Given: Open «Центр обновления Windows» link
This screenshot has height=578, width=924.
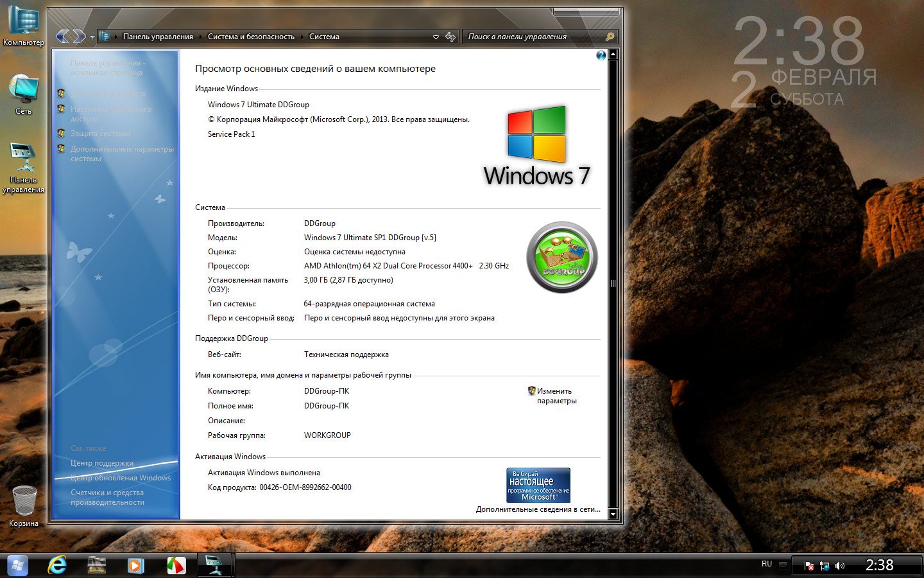Looking at the screenshot, I should pos(121,478).
